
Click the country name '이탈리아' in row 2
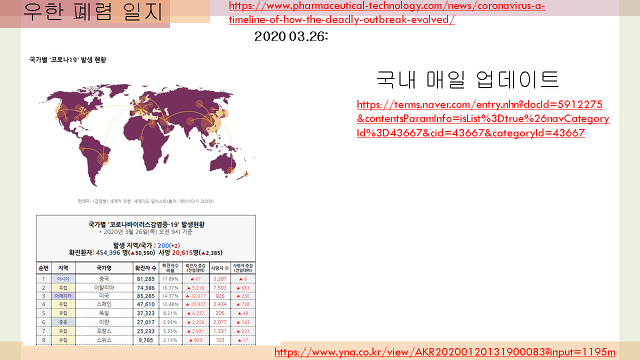104,288
